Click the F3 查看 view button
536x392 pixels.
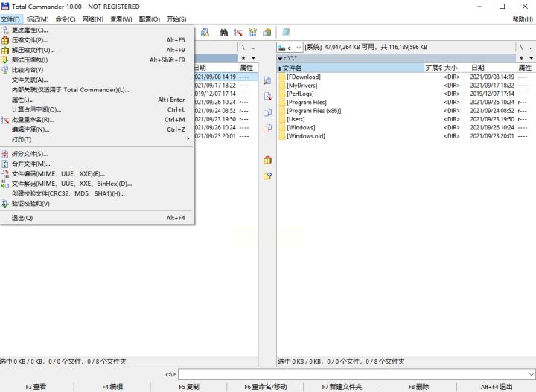[36, 387]
